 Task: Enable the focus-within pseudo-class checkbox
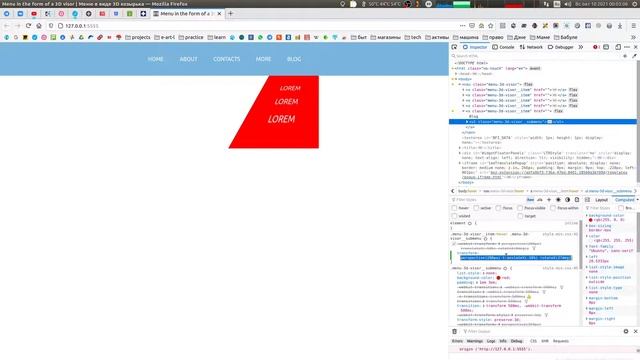[x=553, y=208]
